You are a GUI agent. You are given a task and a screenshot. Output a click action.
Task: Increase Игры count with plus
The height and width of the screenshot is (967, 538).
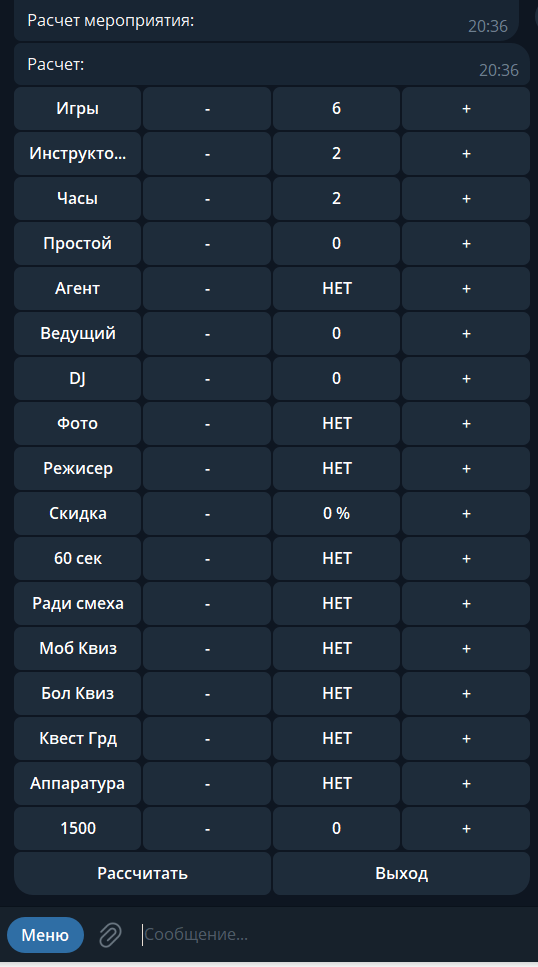(x=466, y=109)
